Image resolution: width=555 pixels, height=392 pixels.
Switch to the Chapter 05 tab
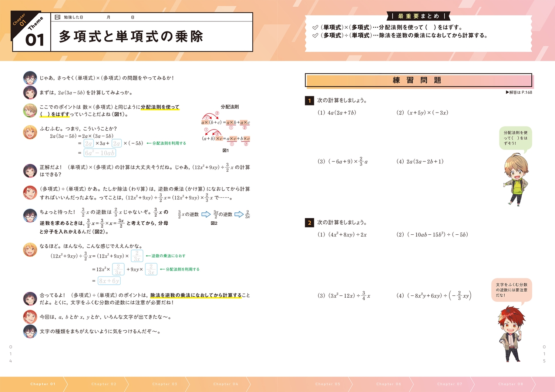(x=327, y=384)
